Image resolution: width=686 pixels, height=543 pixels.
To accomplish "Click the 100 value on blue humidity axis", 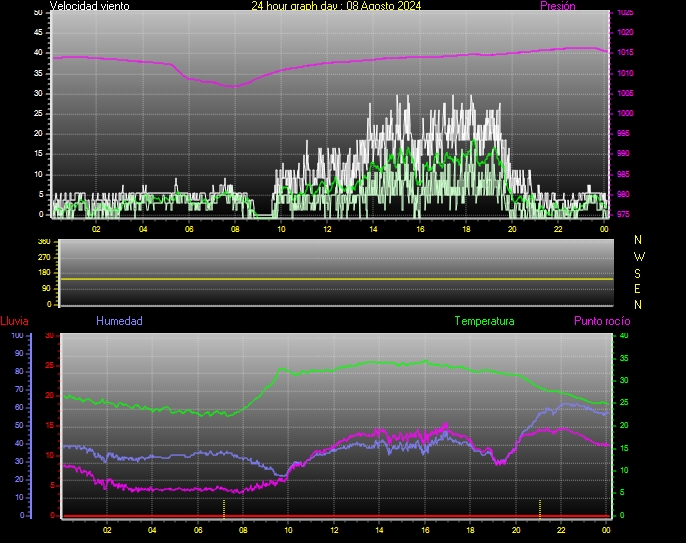I will [x=18, y=336].
